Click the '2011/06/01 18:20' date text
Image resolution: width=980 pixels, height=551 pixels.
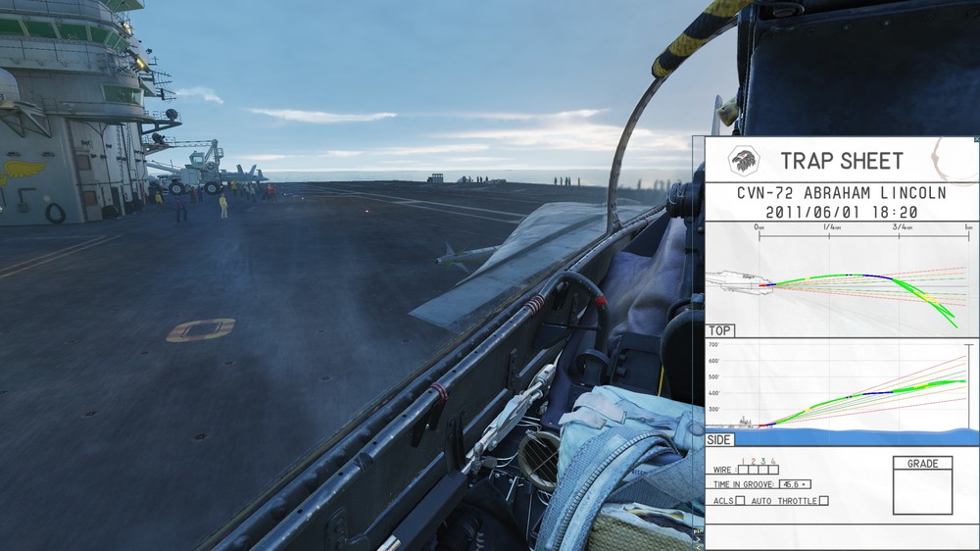(x=841, y=213)
